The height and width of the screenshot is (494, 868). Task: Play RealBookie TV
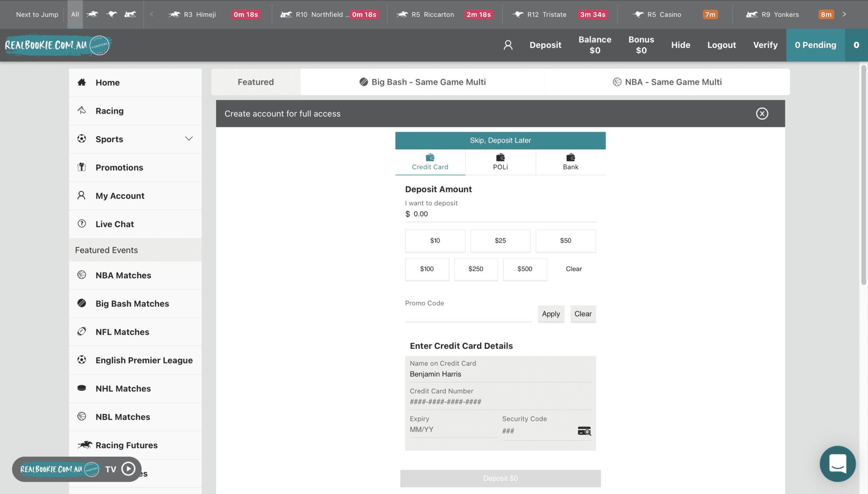128,469
